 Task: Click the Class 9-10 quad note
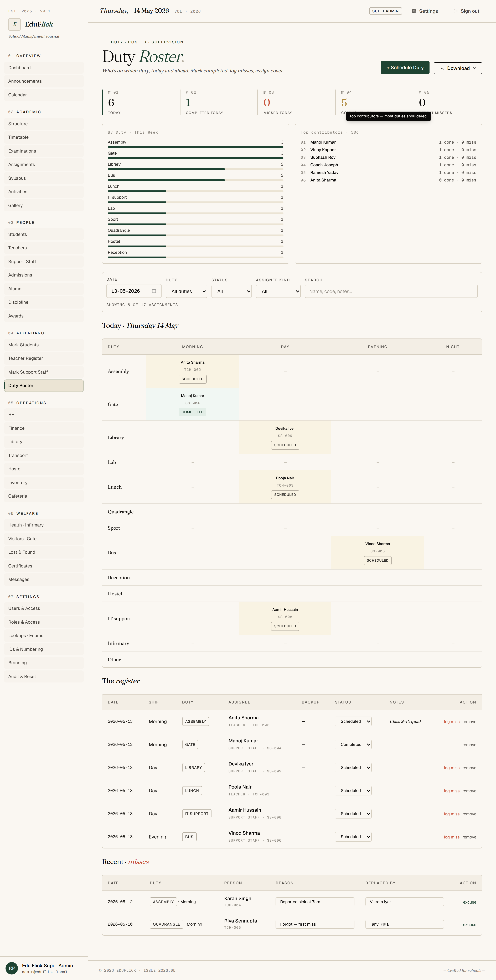(405, 721)
